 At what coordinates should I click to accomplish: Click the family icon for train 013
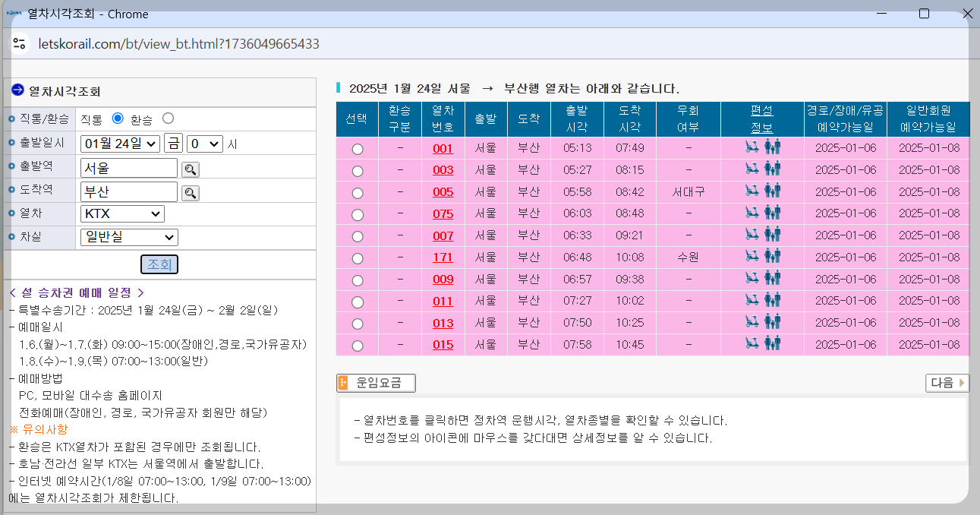(772, 321)
